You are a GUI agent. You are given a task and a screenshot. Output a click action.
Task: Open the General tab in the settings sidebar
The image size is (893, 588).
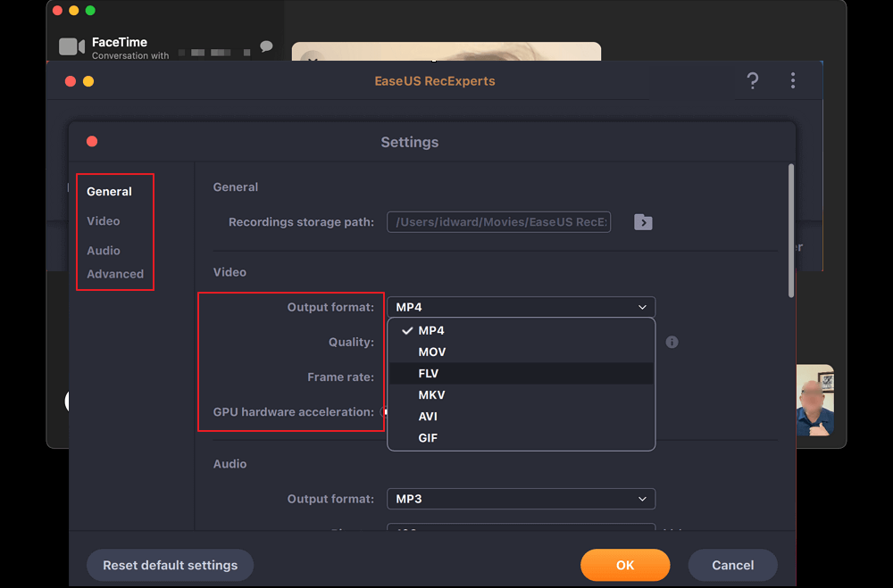109,191
